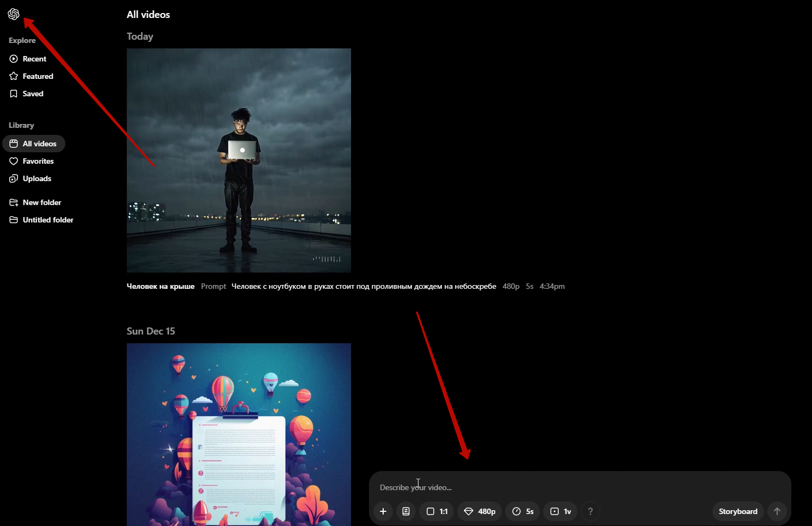Image resolution: width=812 pixels, height=526 pixels.
Task: Click the All videos page title
Action: pos(148,15)
